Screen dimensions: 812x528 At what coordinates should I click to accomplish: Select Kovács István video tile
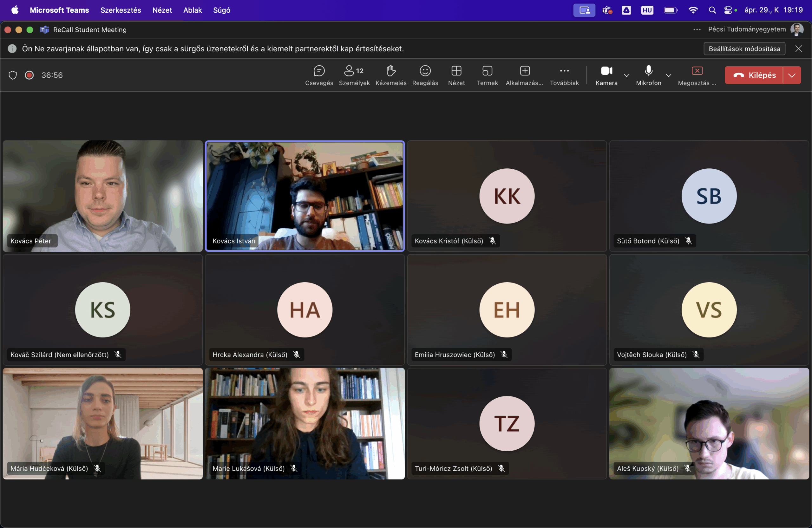pos(305,196)
